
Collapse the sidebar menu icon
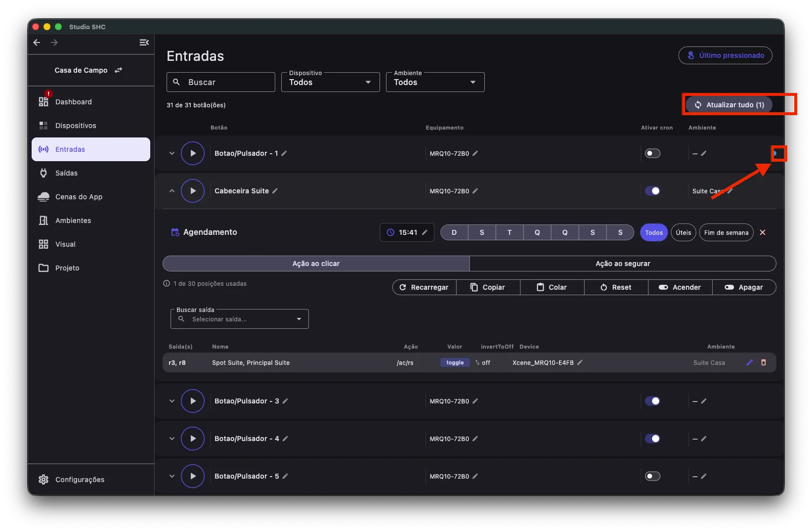[x=144, y=43]
